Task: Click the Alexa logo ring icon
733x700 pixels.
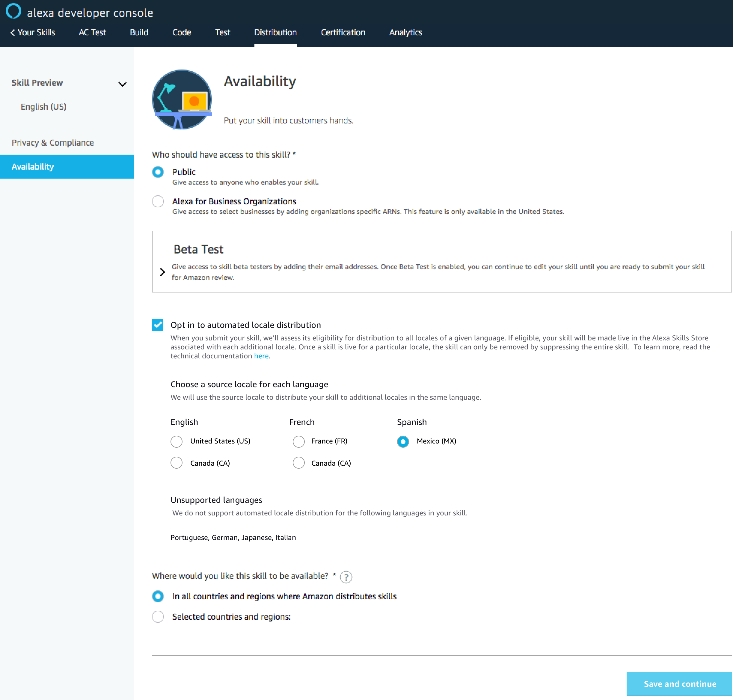Action: [x=13, y=11]
